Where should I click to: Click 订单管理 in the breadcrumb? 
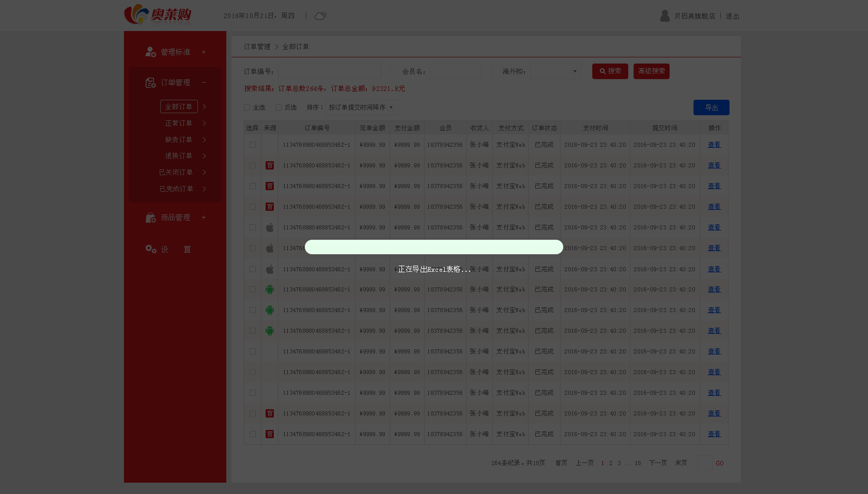coord(257,47)
